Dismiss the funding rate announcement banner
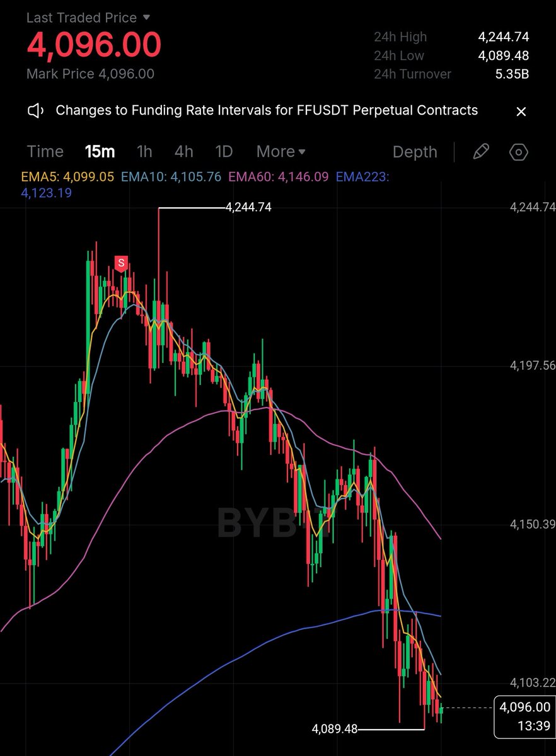556x756 pixels. tap(521, 112)
